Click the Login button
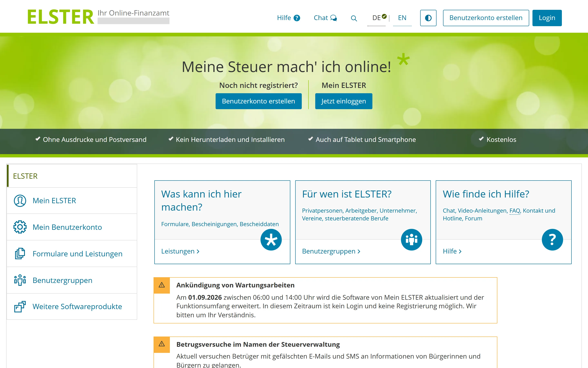Screen dimensions: 588x368 (x=547, y=18)
